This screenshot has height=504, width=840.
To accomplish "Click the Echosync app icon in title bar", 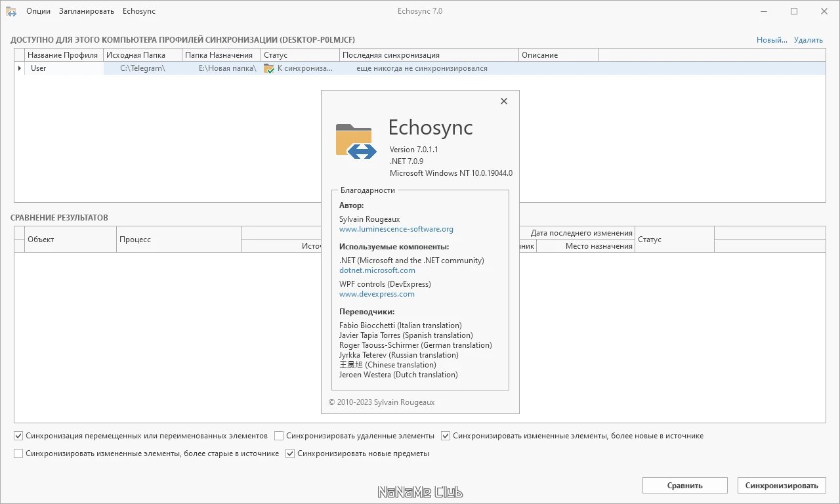I will click(x=11, y=11).
